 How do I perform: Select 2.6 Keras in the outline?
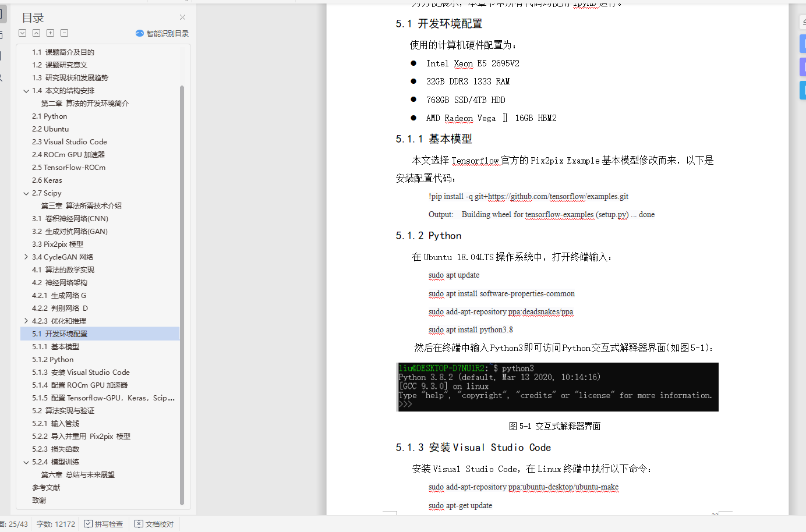pyautogui.click(x=47, y=180)
